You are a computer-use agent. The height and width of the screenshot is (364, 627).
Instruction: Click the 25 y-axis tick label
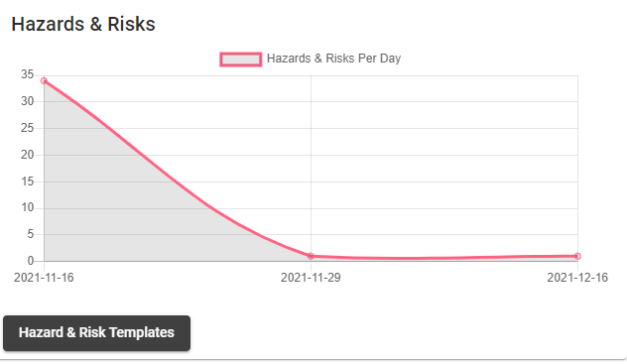tap(27, 128)
